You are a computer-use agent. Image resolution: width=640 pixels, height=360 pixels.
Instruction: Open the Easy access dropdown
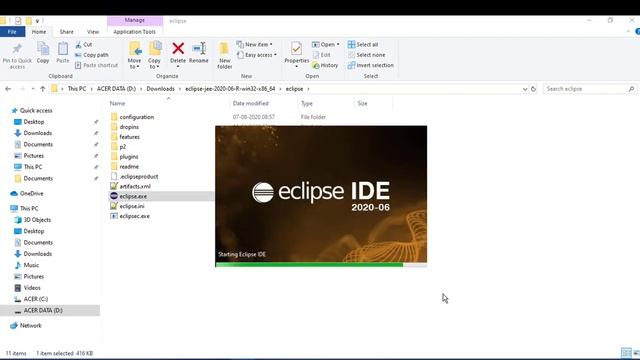(x=257, y=55)
